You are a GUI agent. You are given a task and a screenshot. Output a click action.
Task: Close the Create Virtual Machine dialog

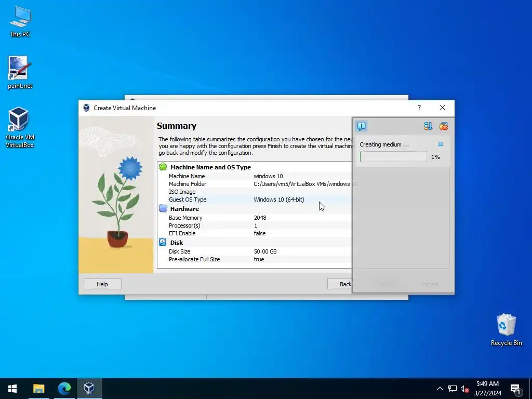(443, 108)
